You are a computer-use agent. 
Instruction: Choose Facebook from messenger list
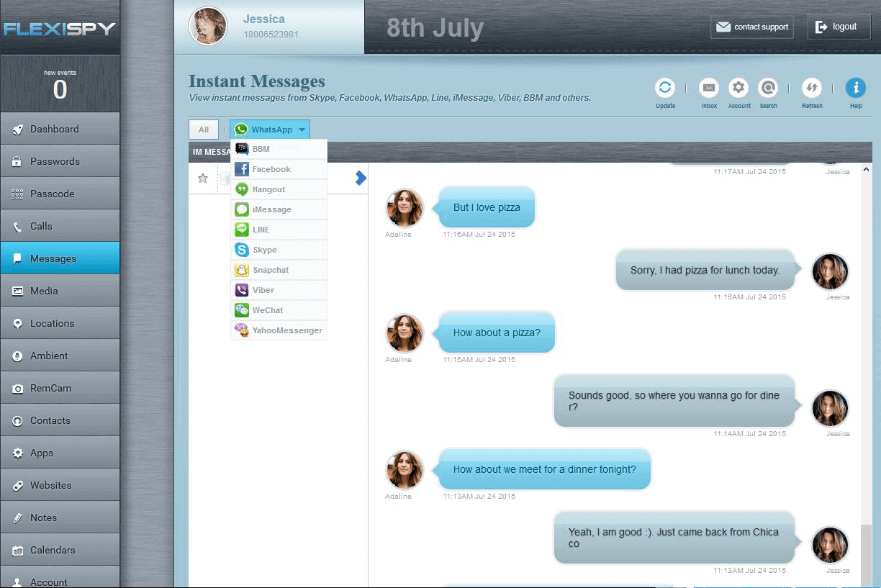(x=279, y=169)
